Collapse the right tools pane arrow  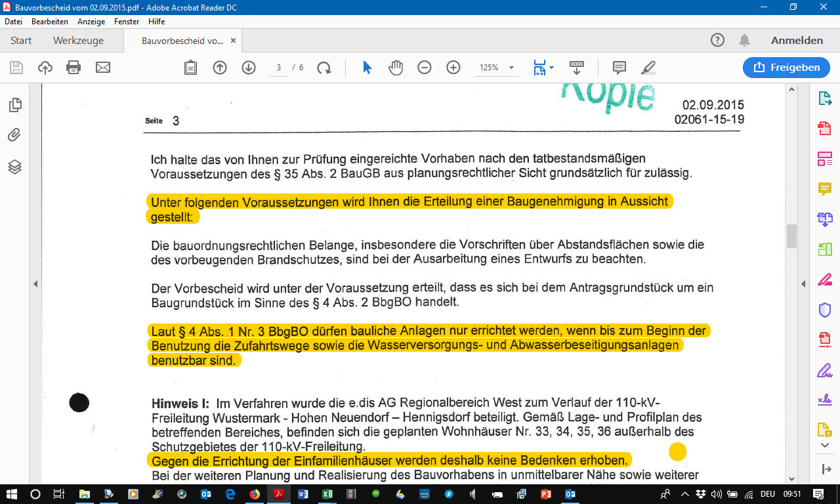coord(802,283)
